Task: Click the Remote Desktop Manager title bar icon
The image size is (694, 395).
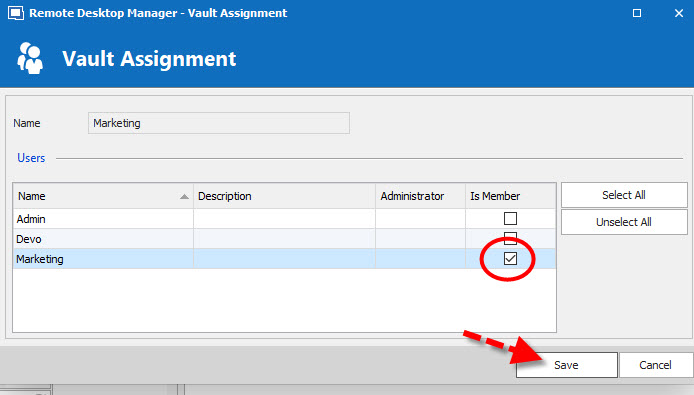Action: pos(16,13)
